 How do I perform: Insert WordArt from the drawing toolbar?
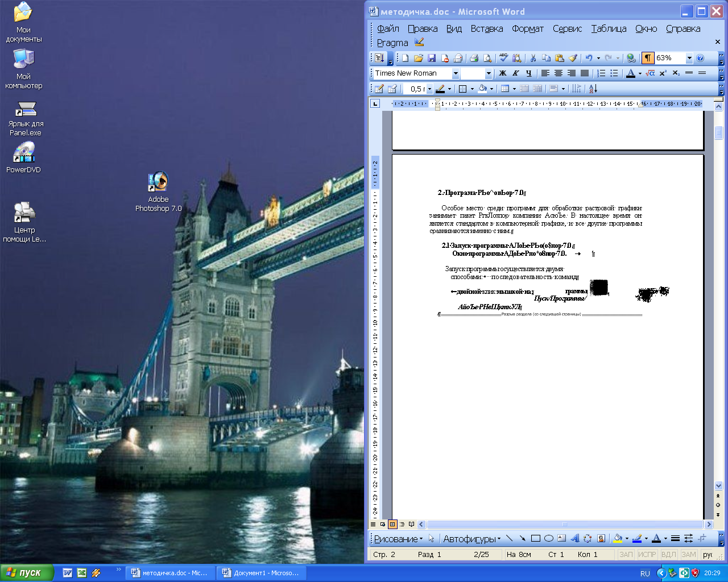click(574, 539)
